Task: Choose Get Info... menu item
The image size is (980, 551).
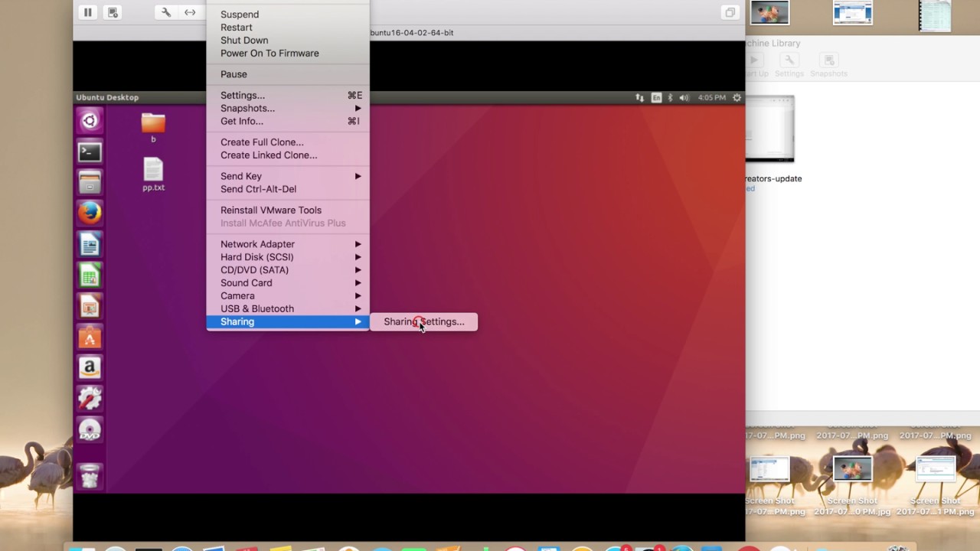Action: pyautogui.click(x=288, y=121)
